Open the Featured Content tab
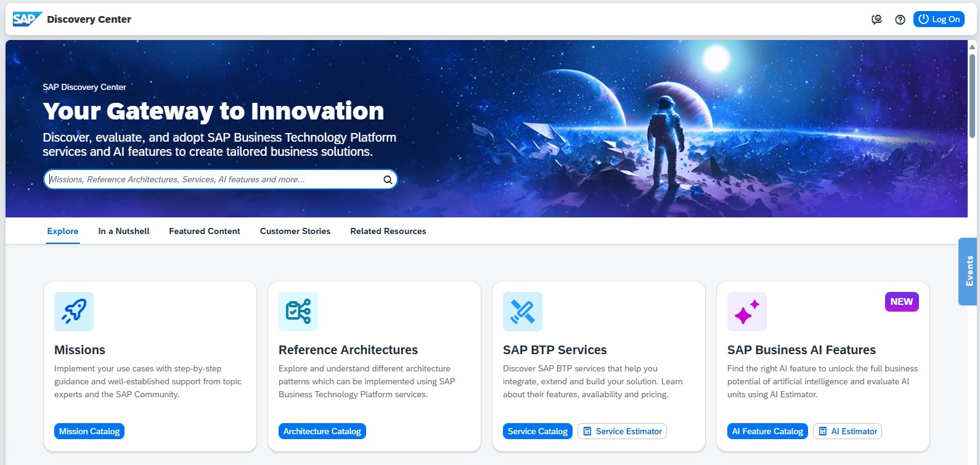This screenshot has width=980, height=465. click(205, 232)
